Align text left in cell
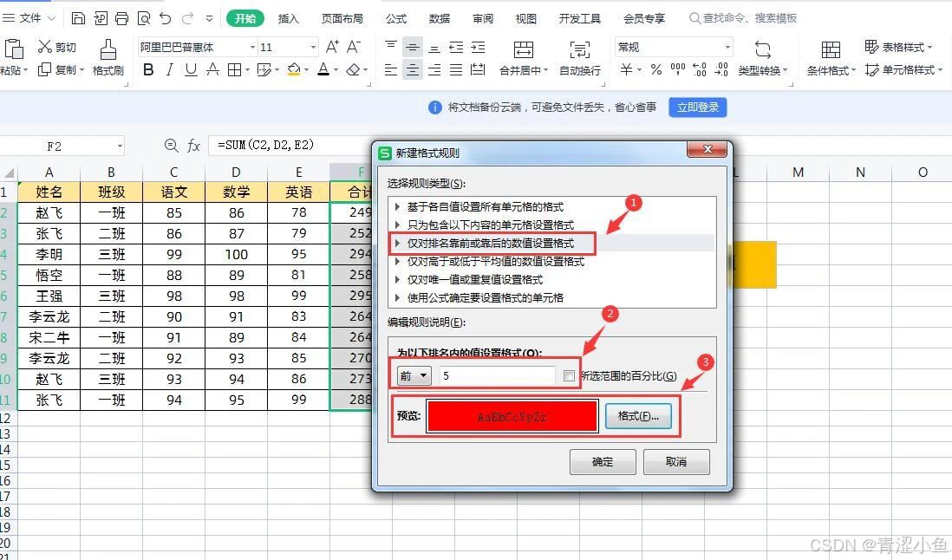The image size is (952, 560). 391,69
